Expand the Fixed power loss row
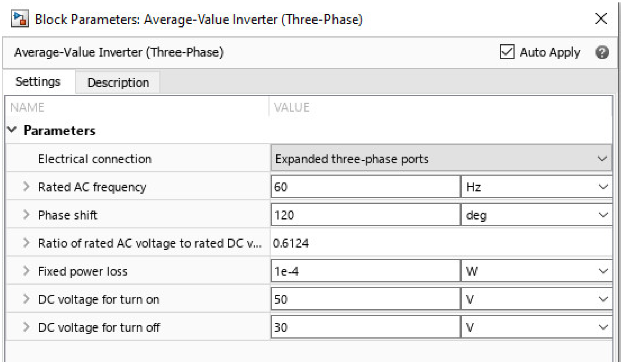 (x=26, y=271)
